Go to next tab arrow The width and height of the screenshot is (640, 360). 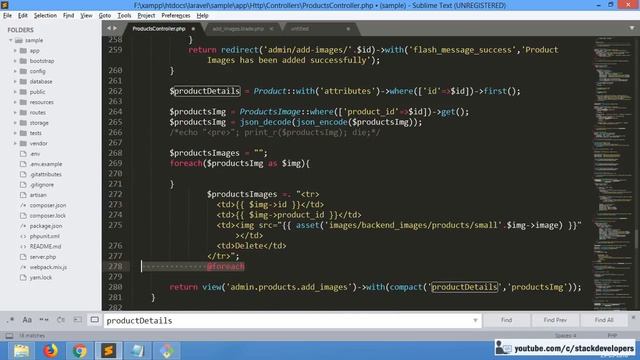[x=115, y=28]
